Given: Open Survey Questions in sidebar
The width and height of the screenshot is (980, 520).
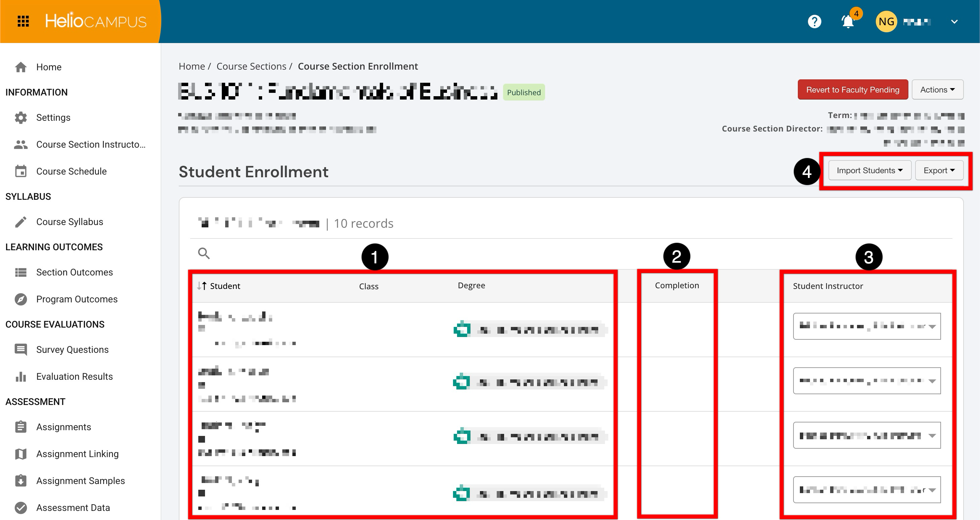Looking at the screenshot, I should 72,349.
